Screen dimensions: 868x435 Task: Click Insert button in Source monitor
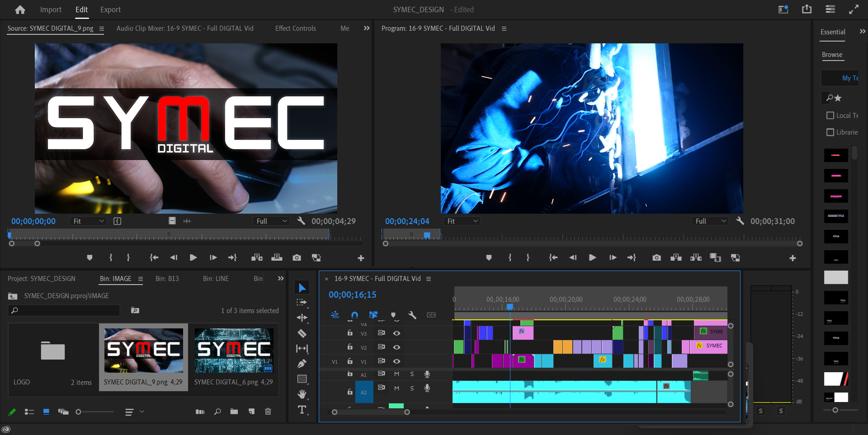(257, 257)
